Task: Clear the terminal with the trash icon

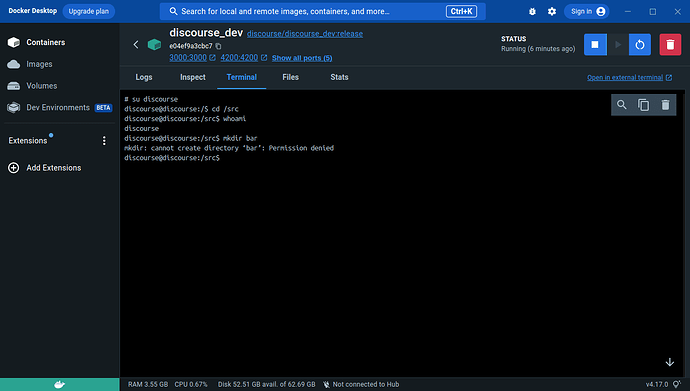Action: coord(665,105)
